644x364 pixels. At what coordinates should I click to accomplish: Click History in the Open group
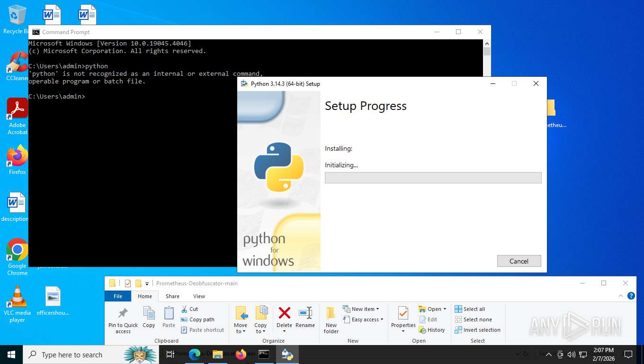tap(432, 330)
